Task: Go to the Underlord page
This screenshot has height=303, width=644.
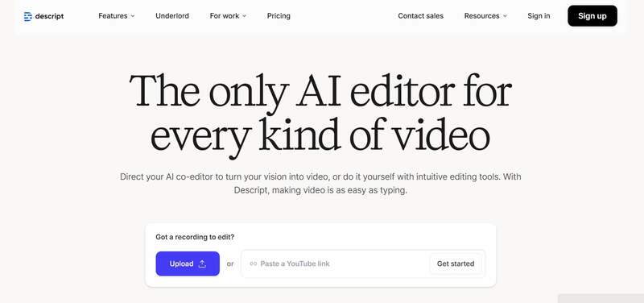Action: click(172, 16)
